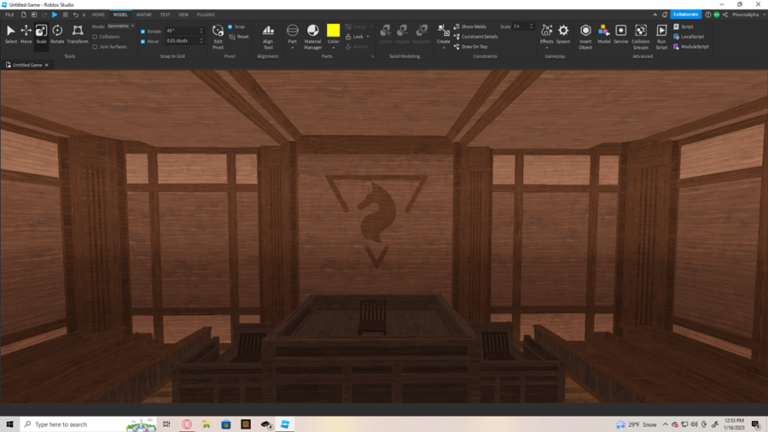Screen dimensions: 768x432
Task: Toggle the Join Surfaces checkbox
Action: pos(94,46)
